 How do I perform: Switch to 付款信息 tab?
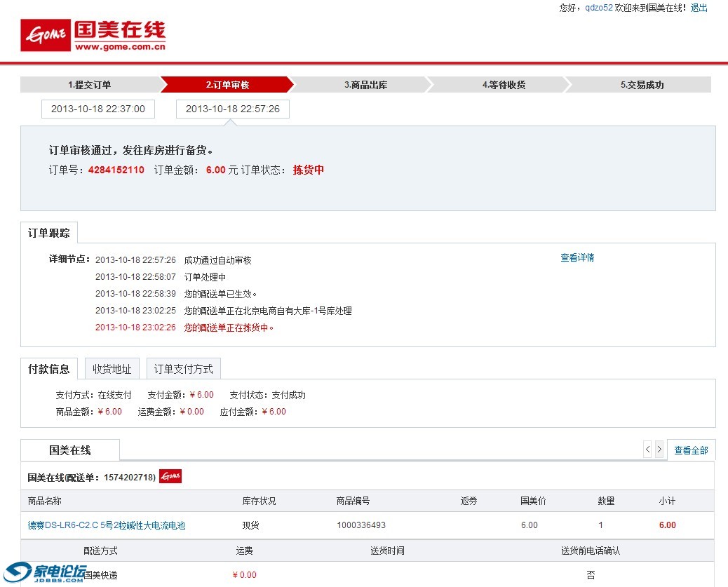(x=49, y=369)
